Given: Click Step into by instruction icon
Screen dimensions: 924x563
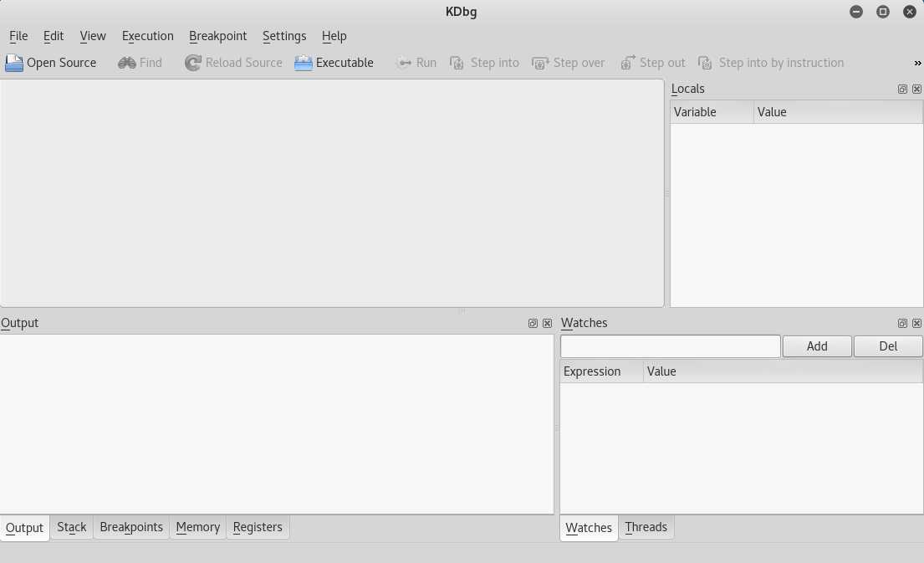Looking at the screenshot, I should (x=705, y=63).
